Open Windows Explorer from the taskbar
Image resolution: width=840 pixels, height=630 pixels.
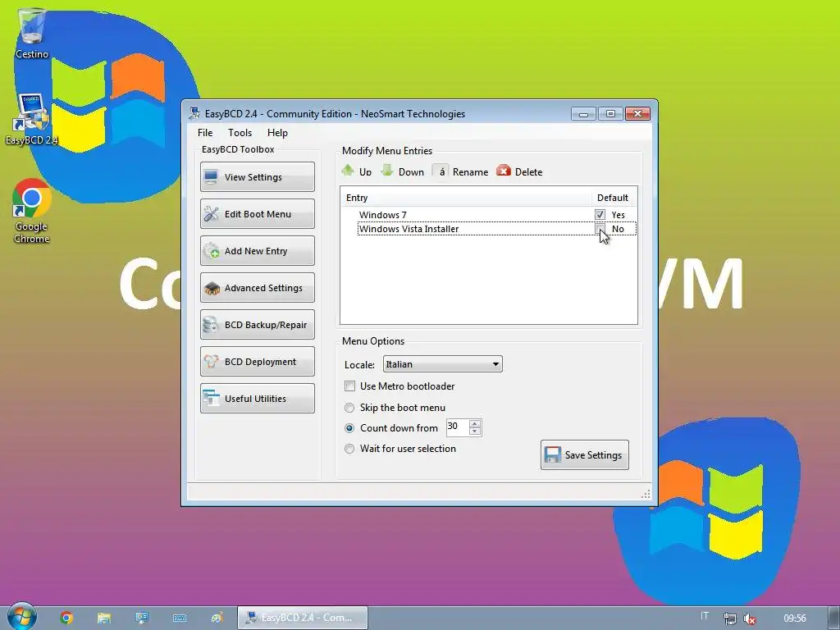coord(104,618)
